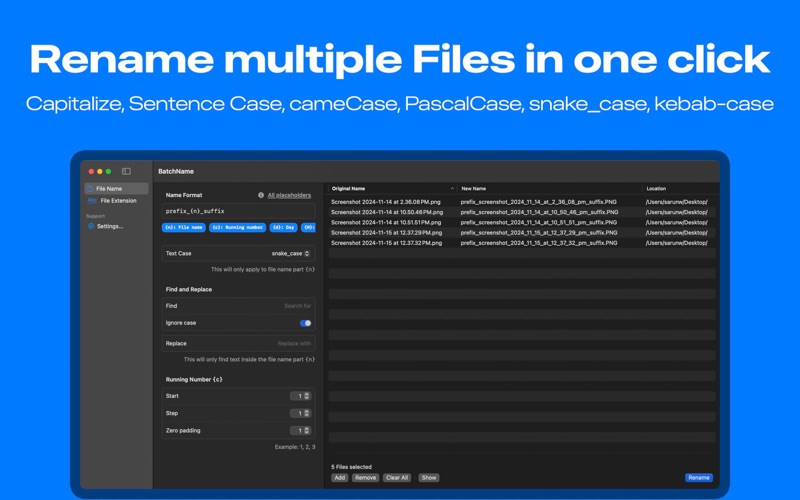Click the Start value stepper

click(306, 396)
